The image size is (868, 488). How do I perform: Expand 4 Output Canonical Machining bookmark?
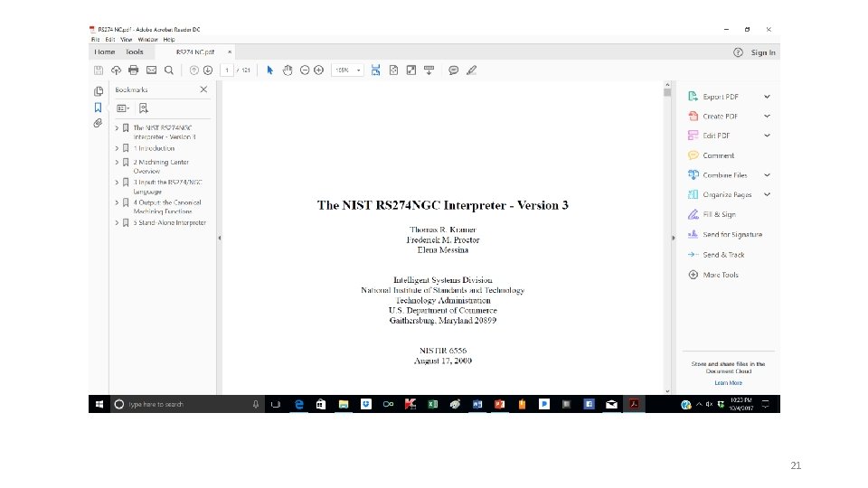pyautogui.click(x=117, y=202)
